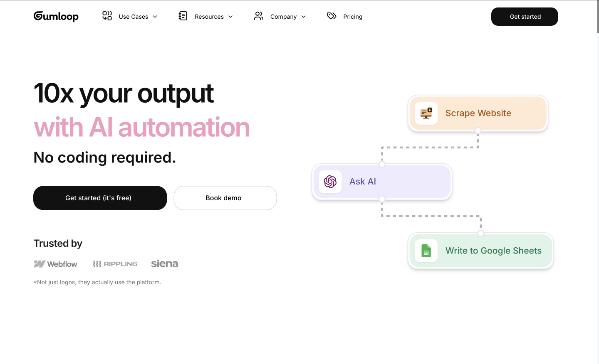Click the Book demo button
599x364 pixels.
[x=225, y=198]
